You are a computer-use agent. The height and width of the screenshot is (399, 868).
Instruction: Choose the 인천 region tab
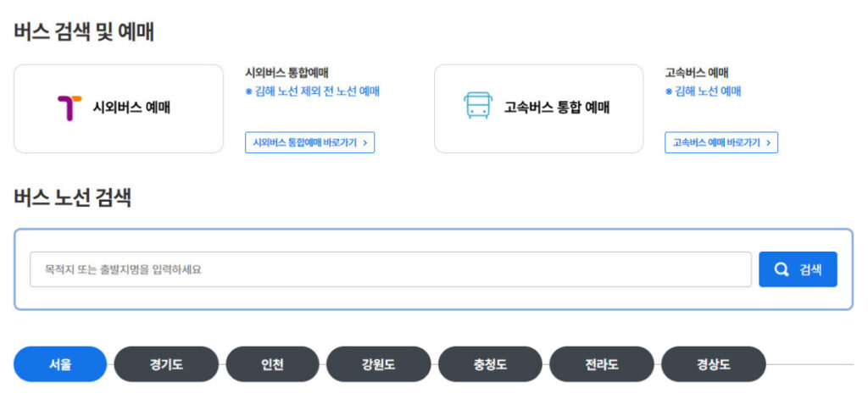[x=272, y=364]
